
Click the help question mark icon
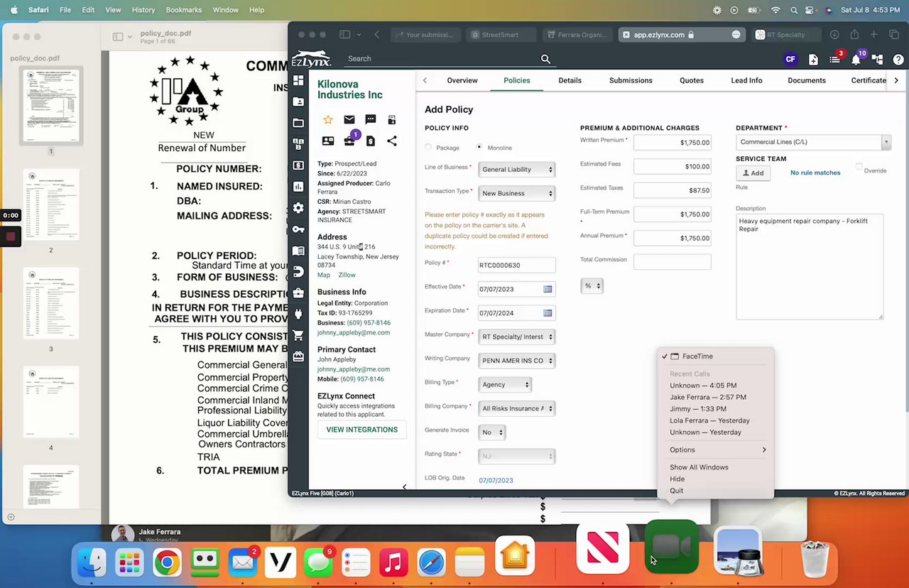pos(898,60)
